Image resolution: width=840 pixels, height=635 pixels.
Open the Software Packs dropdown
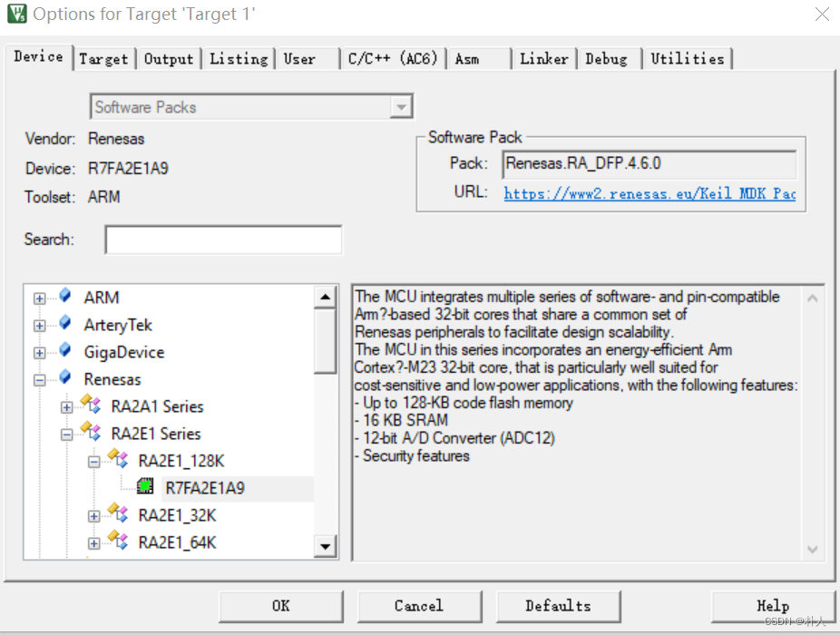click(x=401, y=106)
